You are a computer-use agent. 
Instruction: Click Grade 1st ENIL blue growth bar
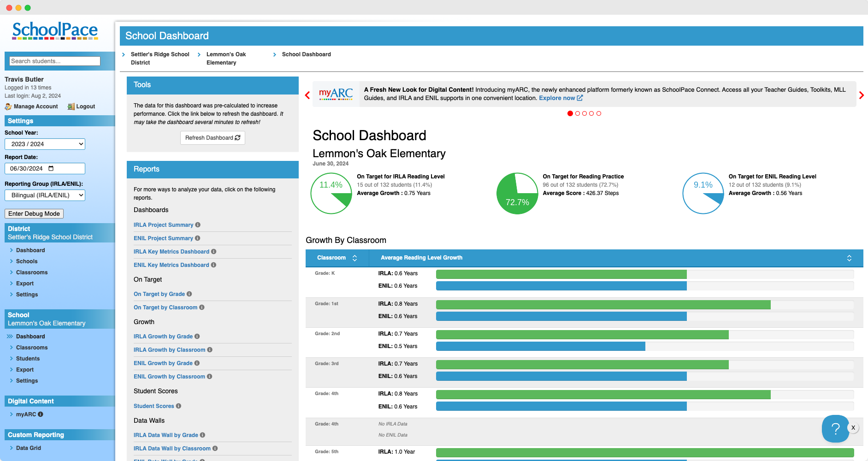tap(561, 316)
